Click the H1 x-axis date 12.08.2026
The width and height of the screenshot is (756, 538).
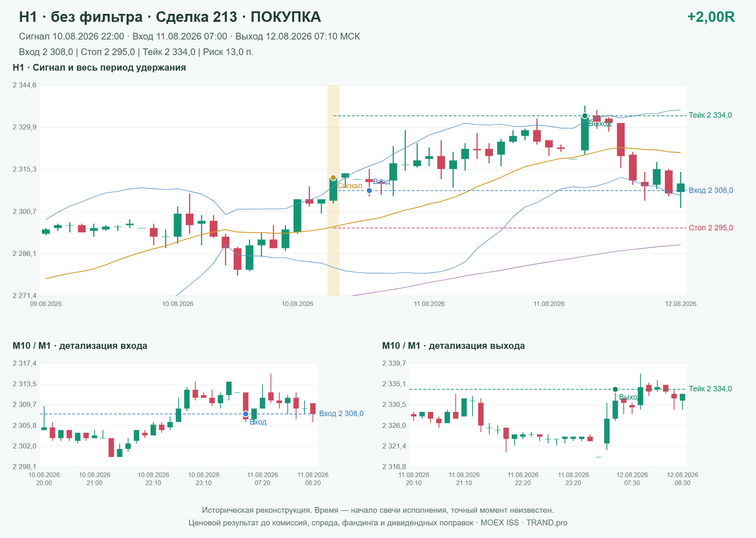pyautogui.click(x=680, y=304)
